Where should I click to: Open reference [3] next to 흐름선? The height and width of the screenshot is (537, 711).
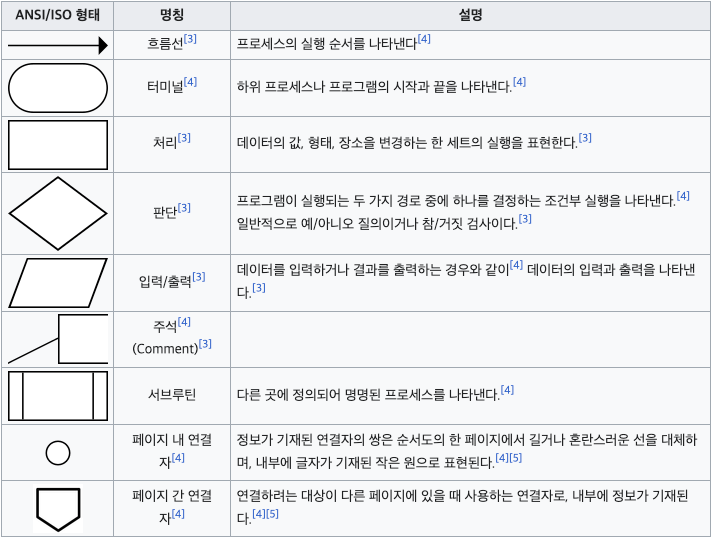pyautogui.click(x=190, y=39)
